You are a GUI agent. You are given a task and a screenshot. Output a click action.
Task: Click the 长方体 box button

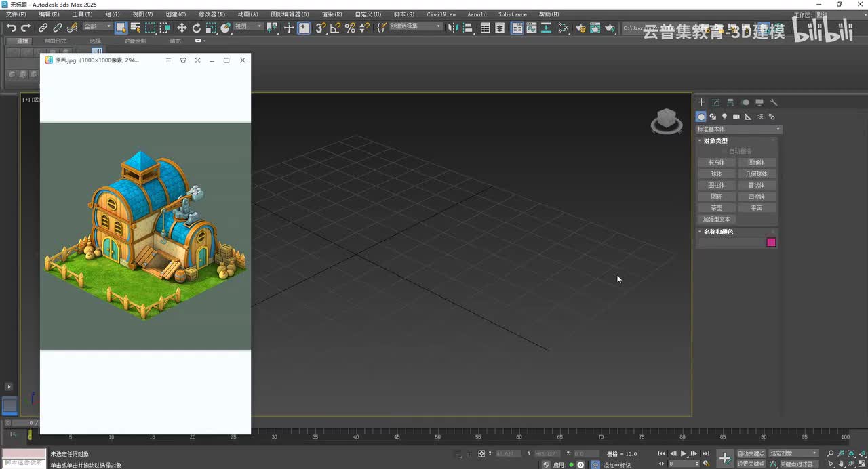click(716, 163)
